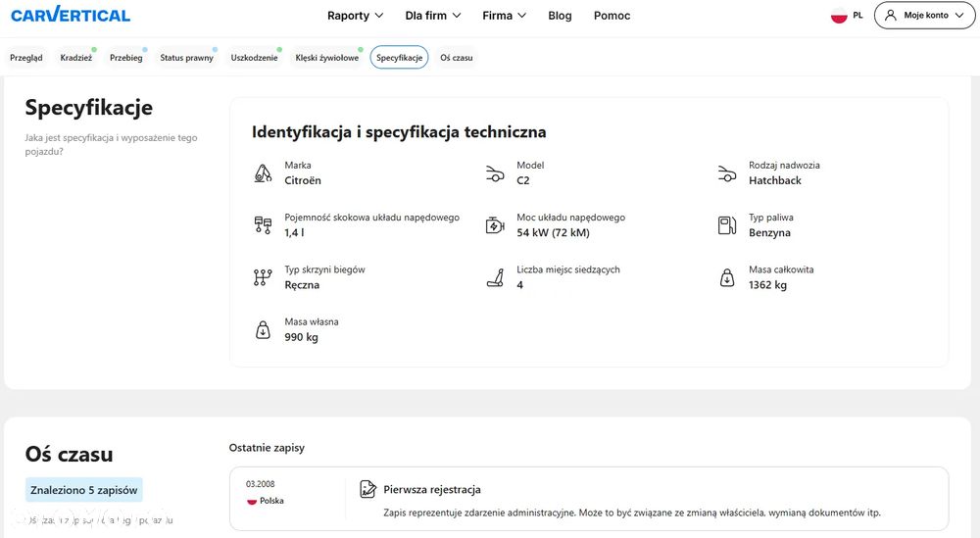Viewport: 980px width, 538px height.
Task: Click the 54 kW power icon
Action: [495, 225]
